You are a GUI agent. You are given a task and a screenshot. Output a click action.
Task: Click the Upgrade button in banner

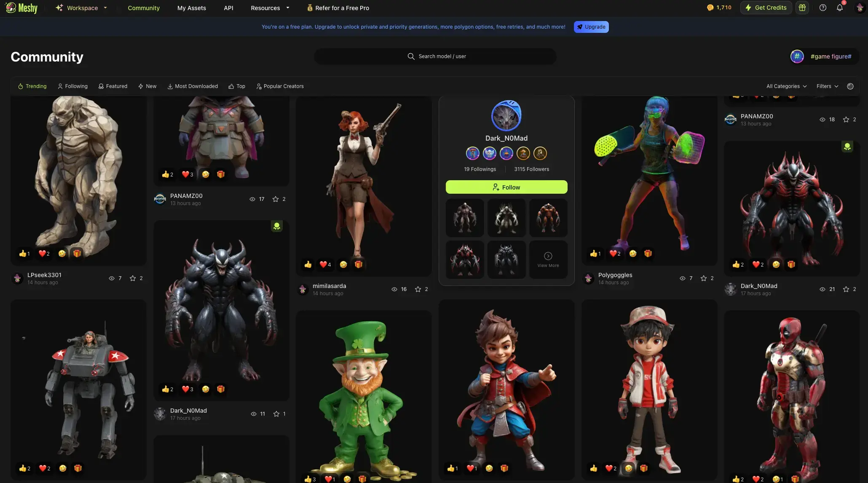pyautogui.click(x=591, y=27)
